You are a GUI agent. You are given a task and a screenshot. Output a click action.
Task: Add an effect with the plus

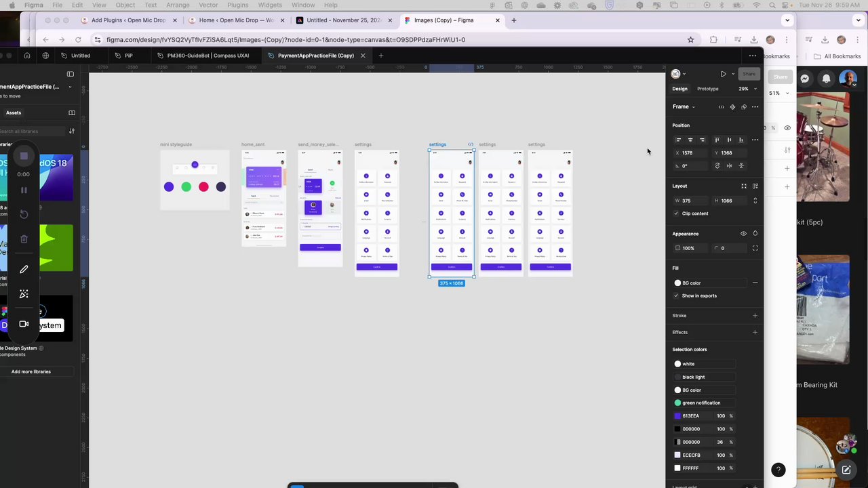[755, 333]
